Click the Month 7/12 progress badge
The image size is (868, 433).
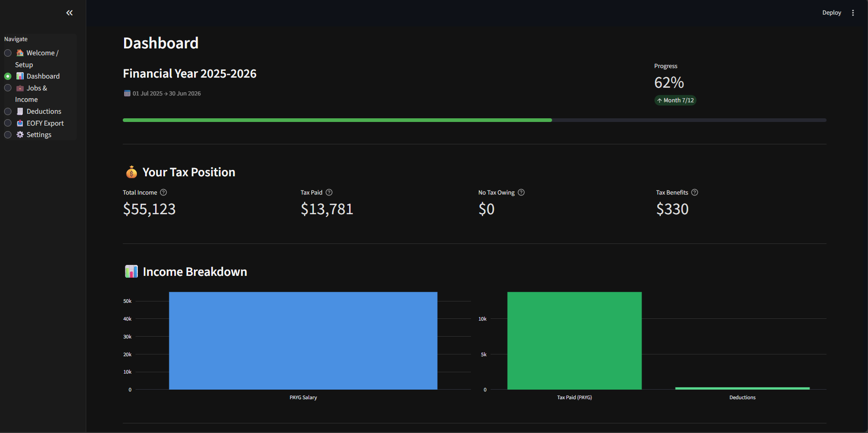click(675, 100)
